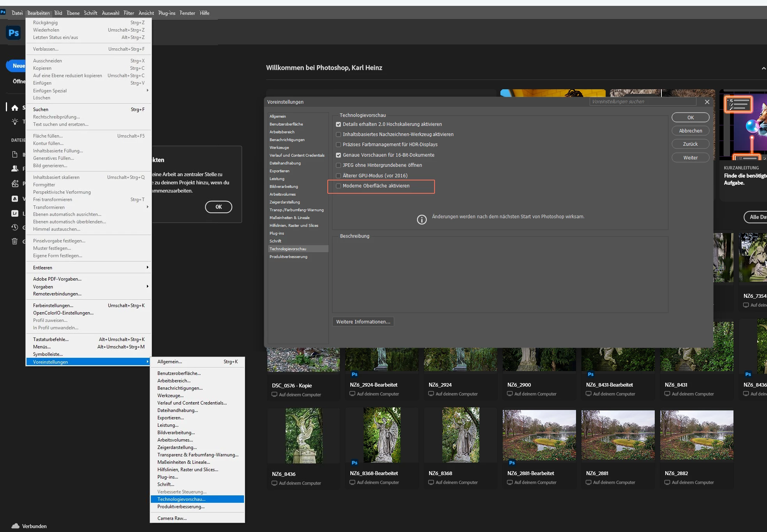Image resolution: width=767 pixels, height=532 pixels.
Task: Uncheck Genaue Vorschauen für 16-Bit-Dokumente
Action: (338, 155)
